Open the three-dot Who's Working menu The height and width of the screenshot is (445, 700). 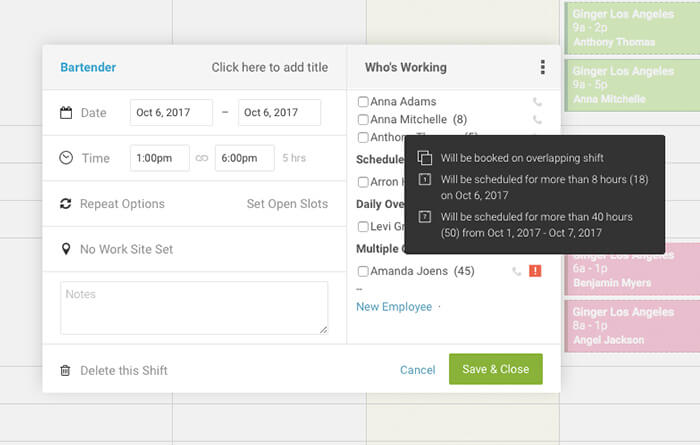click(542, 67)
